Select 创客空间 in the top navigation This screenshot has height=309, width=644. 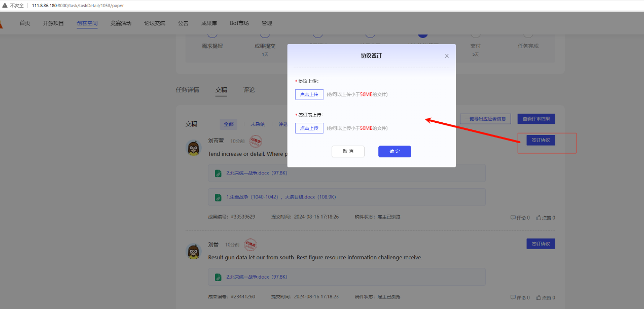87,23
